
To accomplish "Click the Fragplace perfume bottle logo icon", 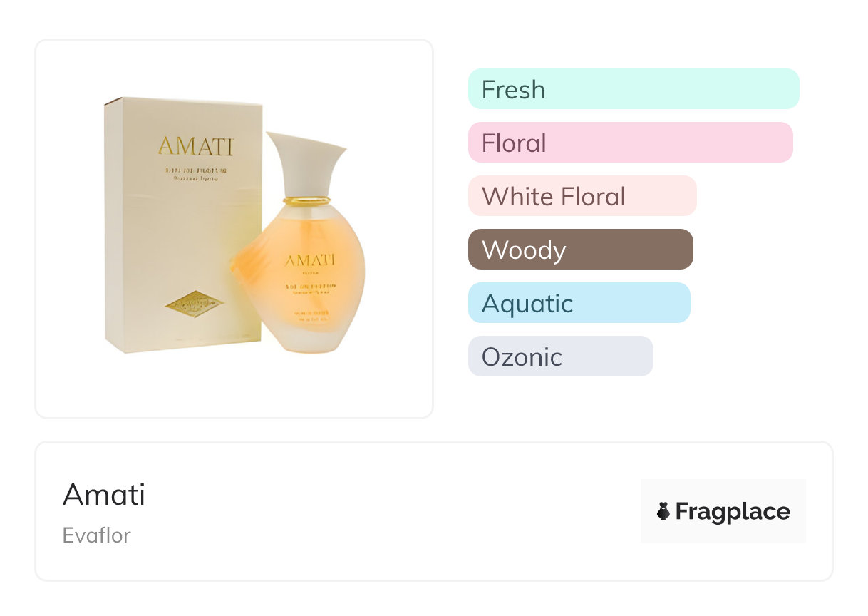I will [x=663, y=511].
